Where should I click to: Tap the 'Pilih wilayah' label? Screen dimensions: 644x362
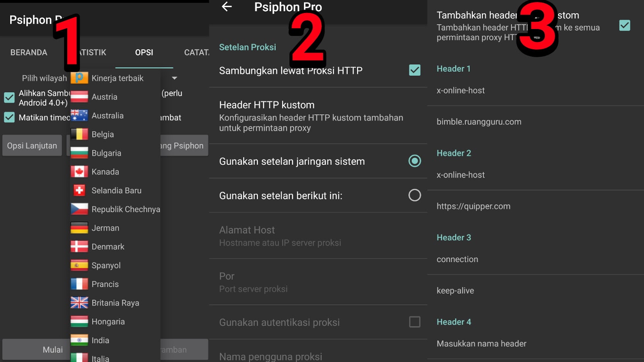coord(44,78)
